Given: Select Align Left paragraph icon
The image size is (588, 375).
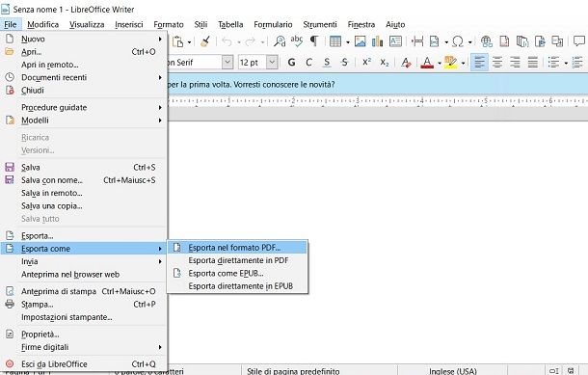Looking at the screenshot, I should coord(480,63).
